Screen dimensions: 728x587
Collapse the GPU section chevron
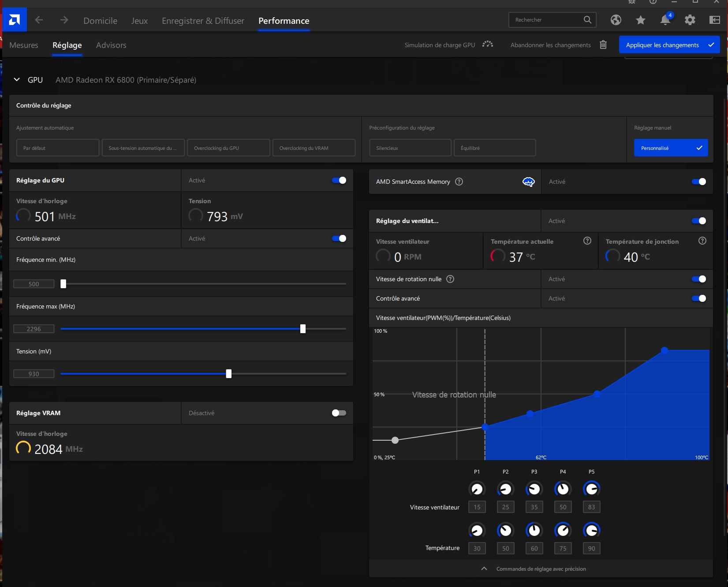[17, 80]
